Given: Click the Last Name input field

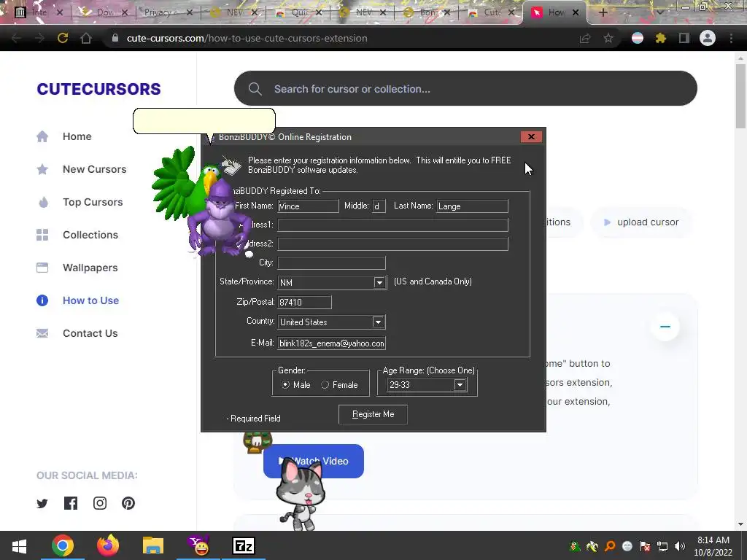Looking at the screenshot, I should coord(473,206).
